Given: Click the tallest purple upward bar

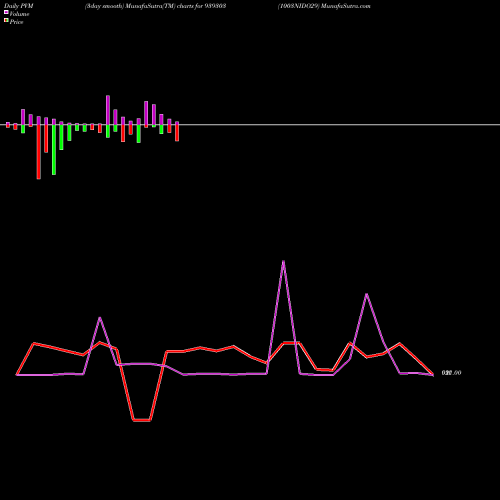Looking at the screenshot, I should point(108,110).
